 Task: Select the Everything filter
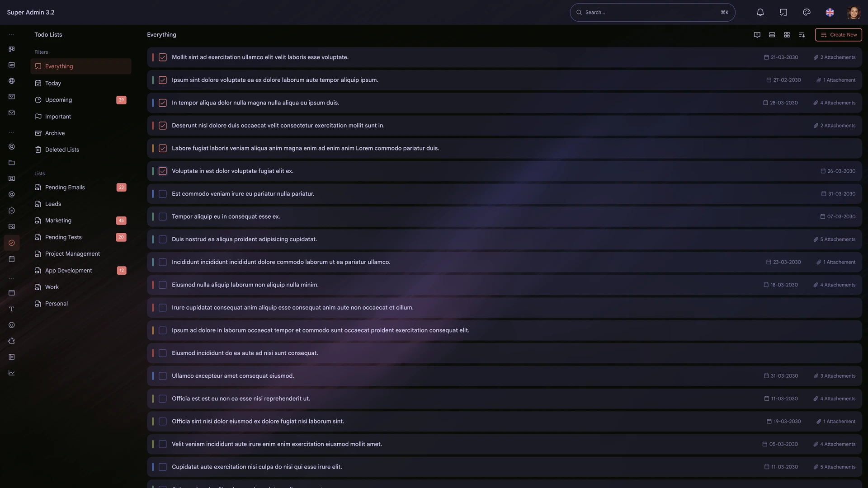coord(81,66)
